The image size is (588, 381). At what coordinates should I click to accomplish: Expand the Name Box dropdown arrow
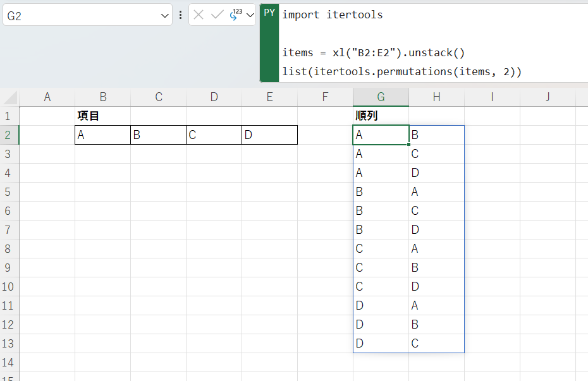164,16
